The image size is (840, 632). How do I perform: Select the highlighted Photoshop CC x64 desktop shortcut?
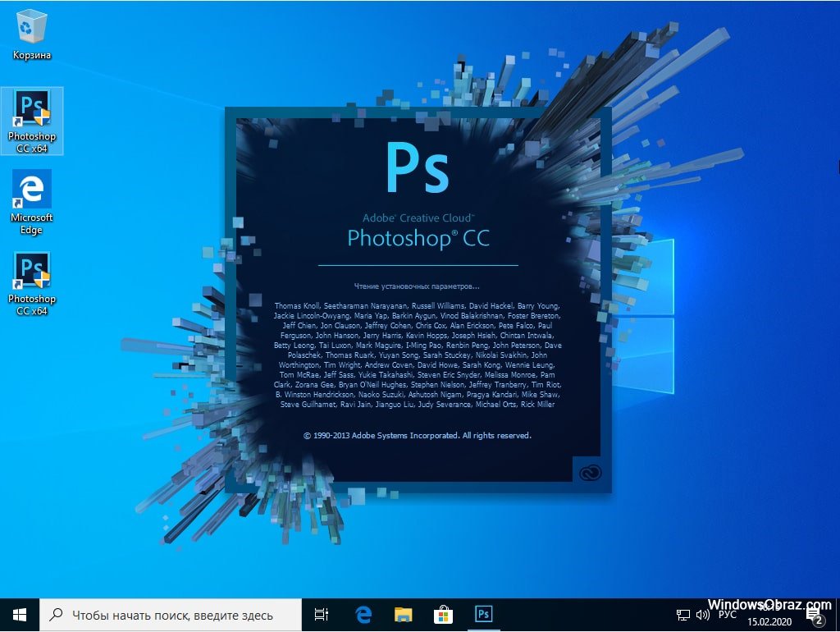pyautogui.click(x=32, y=121)
